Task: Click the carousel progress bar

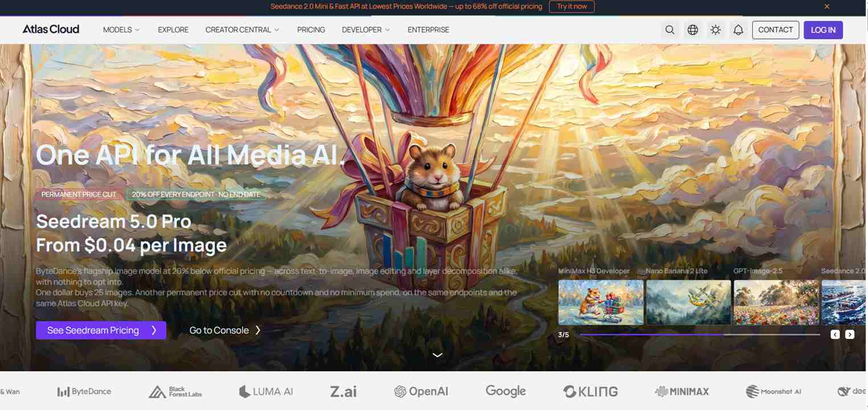Action: pos(699,335)
